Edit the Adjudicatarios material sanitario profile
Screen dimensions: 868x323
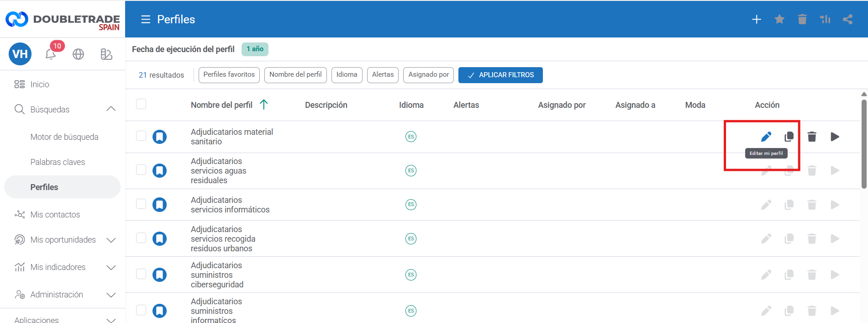pyautogui.click(x=766, y=137)
